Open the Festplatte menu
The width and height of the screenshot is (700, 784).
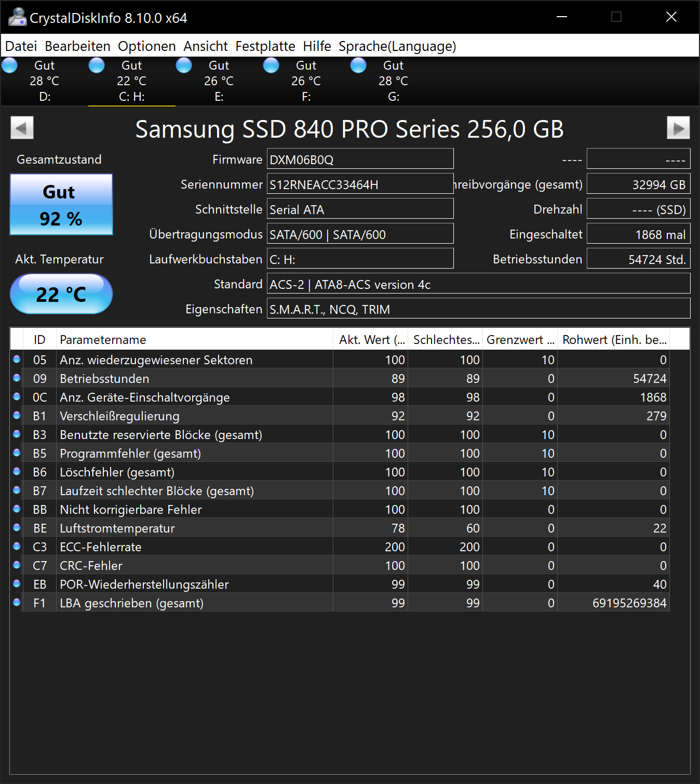click(265, 46)
